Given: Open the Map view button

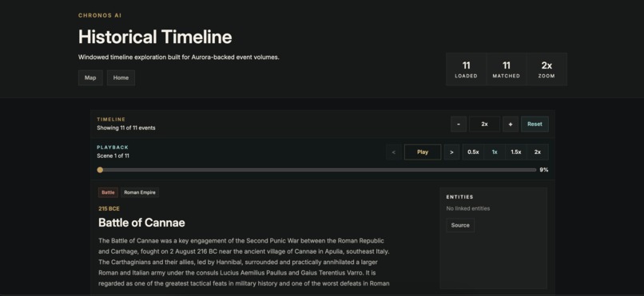Looking at the screenshot, I should coord(90,78).
